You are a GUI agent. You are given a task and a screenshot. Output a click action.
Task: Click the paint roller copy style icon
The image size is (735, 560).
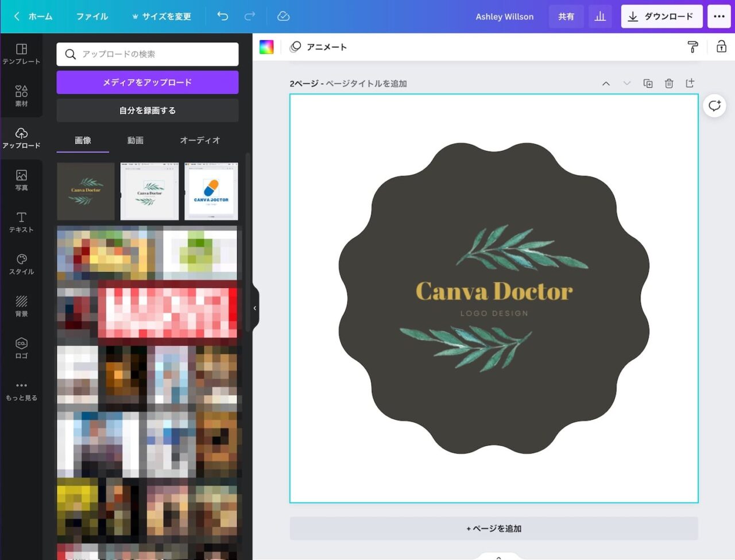(x=693, y=47)
